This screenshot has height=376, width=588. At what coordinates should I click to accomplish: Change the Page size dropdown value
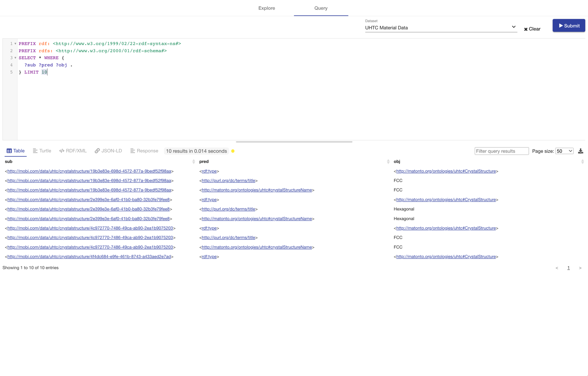pyautogui.click(x=564, y=151)
